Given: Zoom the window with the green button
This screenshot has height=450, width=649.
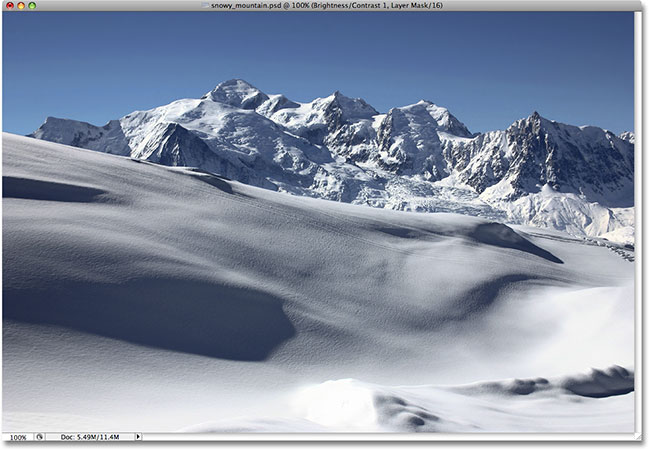Looking at the screenshot, I should 32,5.
